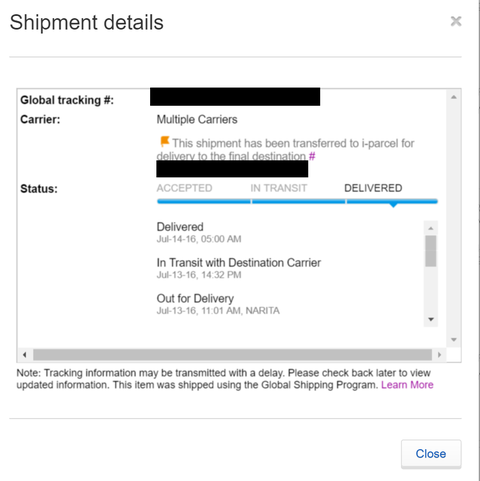Click the orange flag icon next to transfer notice
The height and width of the screenshot is (481, 480).
[164, 141]
